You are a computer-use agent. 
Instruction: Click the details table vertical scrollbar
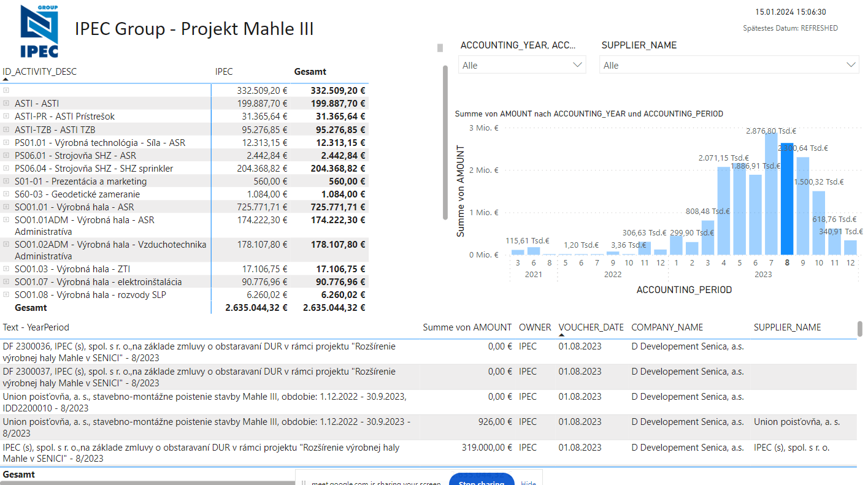pyautogui.click(x=860, y=329)
